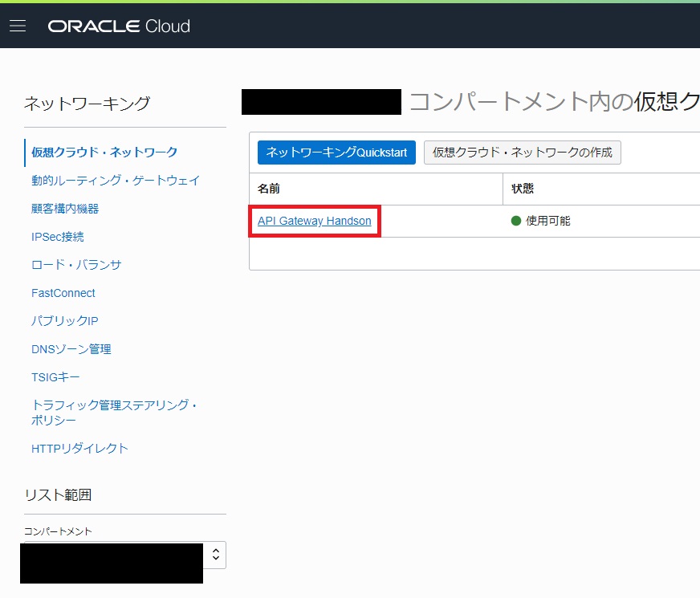Expand the コンパートメント dropdown selector

214,555
